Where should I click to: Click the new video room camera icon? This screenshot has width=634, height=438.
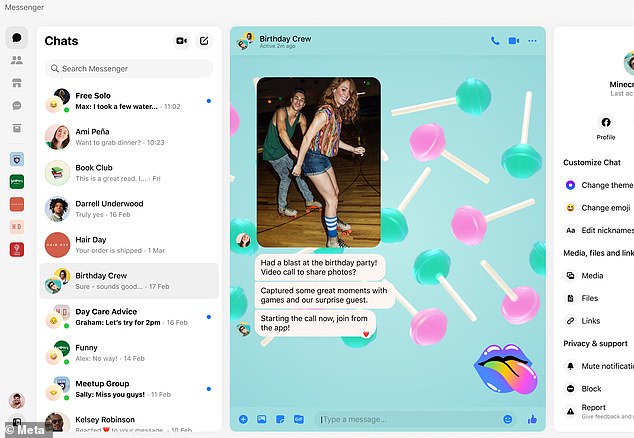click(181, 41)
